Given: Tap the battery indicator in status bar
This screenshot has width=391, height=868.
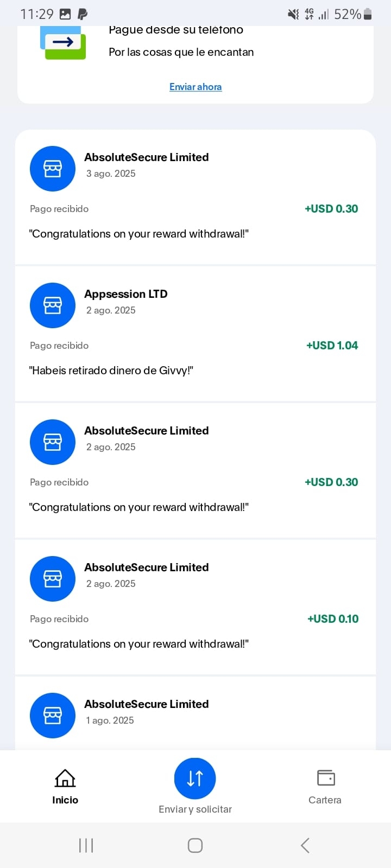Looking at the screenshot, I should click(368, 14).
